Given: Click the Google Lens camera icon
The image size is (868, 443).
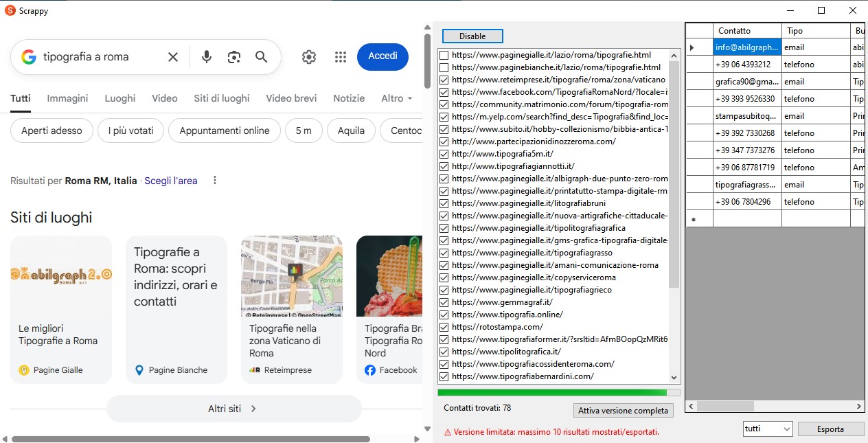Looking at the screenshot, I should point(233,57).
